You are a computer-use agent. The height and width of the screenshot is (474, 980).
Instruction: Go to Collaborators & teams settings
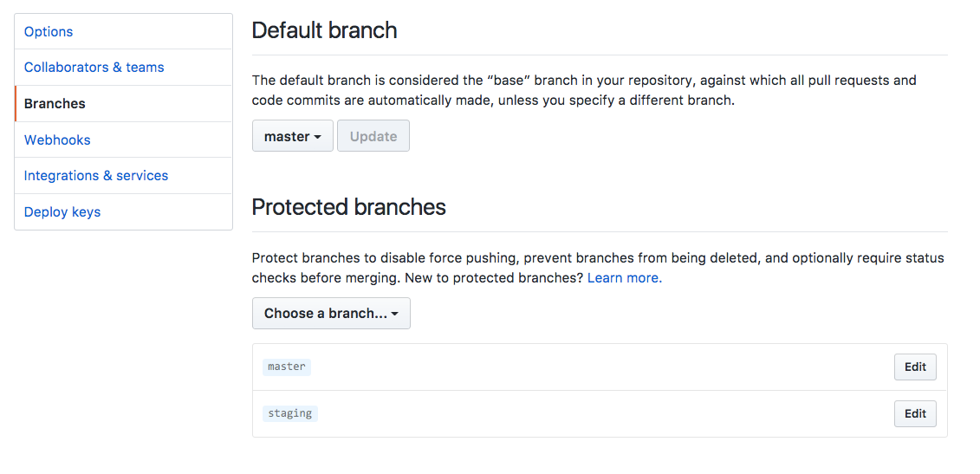pyautogui.click(x=123, y=67)
